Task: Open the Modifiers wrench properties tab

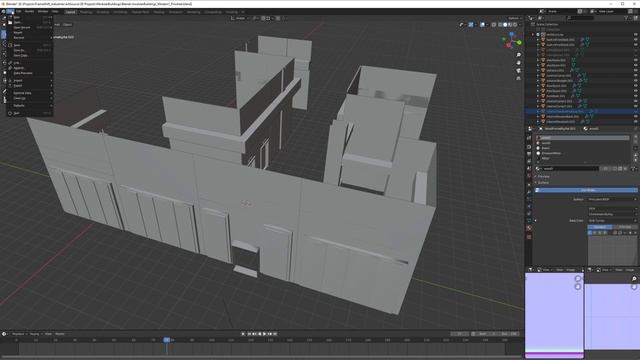Action: pos(529,191)
